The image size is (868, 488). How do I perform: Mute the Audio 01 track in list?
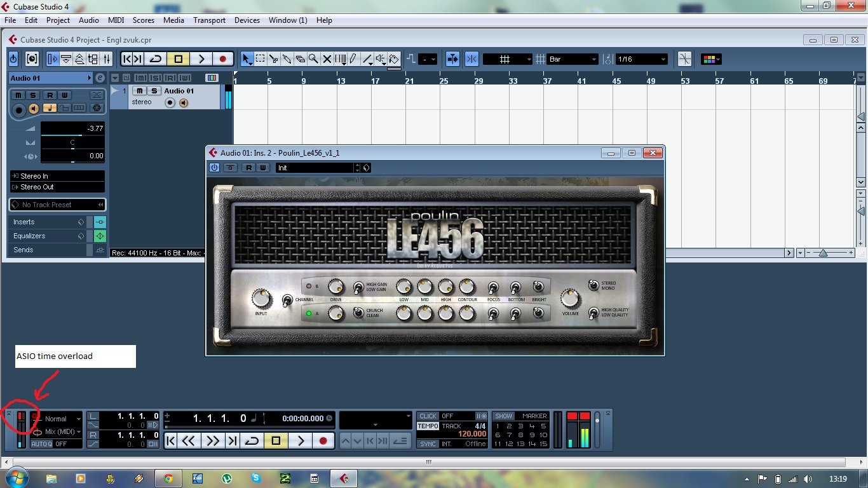tap(140, 91)
